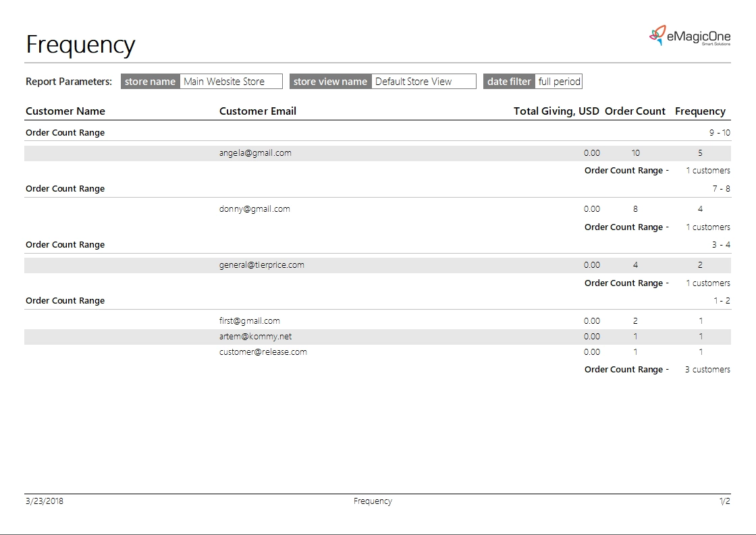Click the footer Frequency label
The height and width of the screenshot is (535, 756).
(373, 501)
